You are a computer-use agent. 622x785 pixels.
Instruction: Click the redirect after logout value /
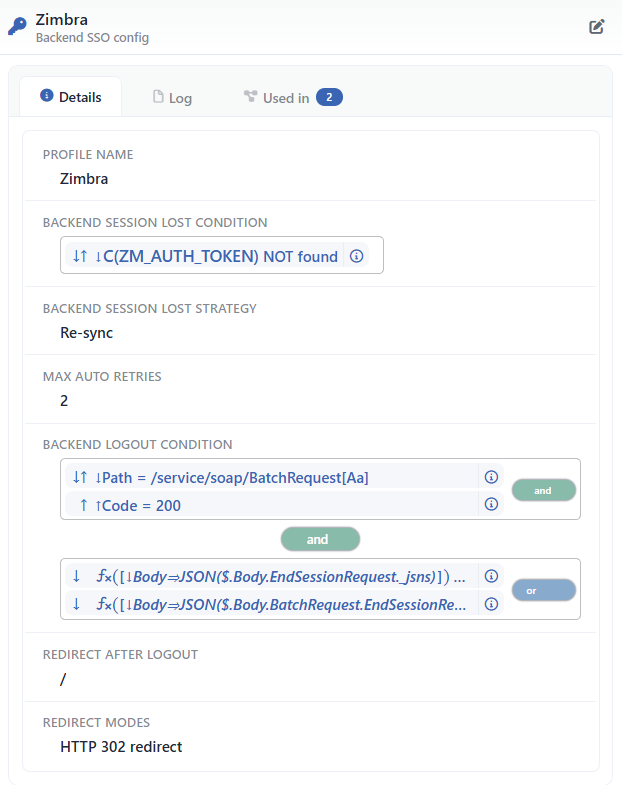(x=63, y=679)
